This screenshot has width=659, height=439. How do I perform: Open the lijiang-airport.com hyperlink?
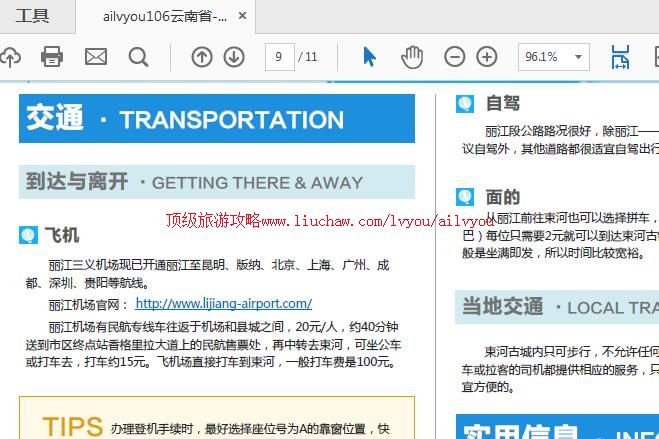(x=224, y=303)
